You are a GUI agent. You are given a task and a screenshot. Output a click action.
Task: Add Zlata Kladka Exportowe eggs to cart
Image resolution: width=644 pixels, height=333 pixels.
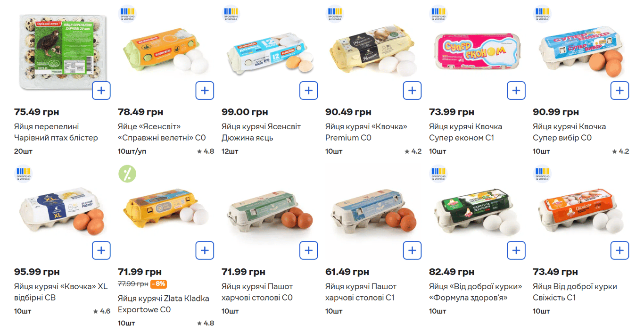[205, 250]
